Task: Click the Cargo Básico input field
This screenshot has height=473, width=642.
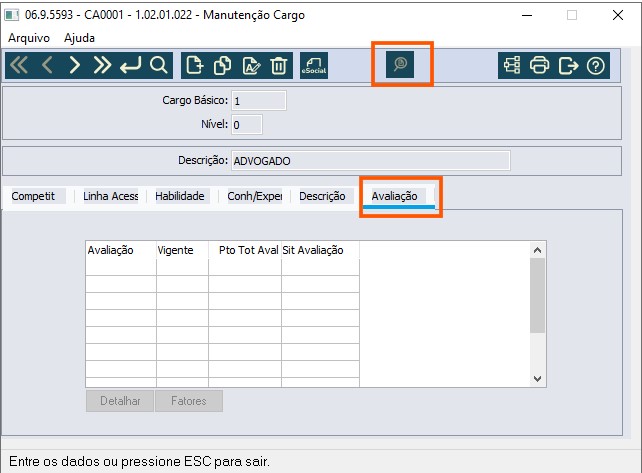Action: [x=259, y=101]
